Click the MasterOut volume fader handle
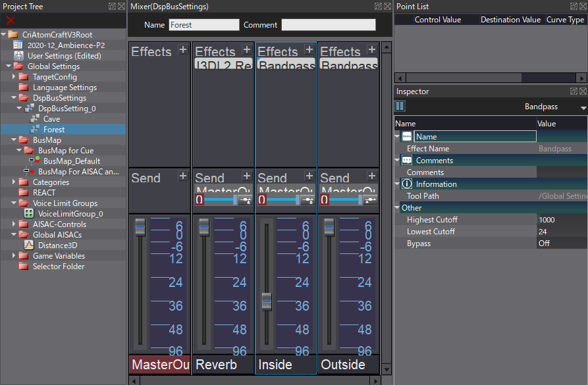 [140, 227]
